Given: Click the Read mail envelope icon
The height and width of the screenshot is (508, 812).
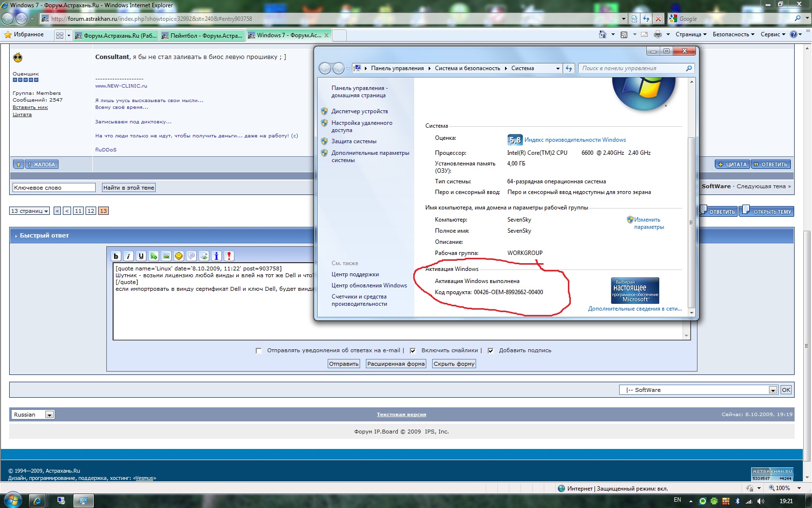Looking at the screenshot, I should tap(644, 34).
